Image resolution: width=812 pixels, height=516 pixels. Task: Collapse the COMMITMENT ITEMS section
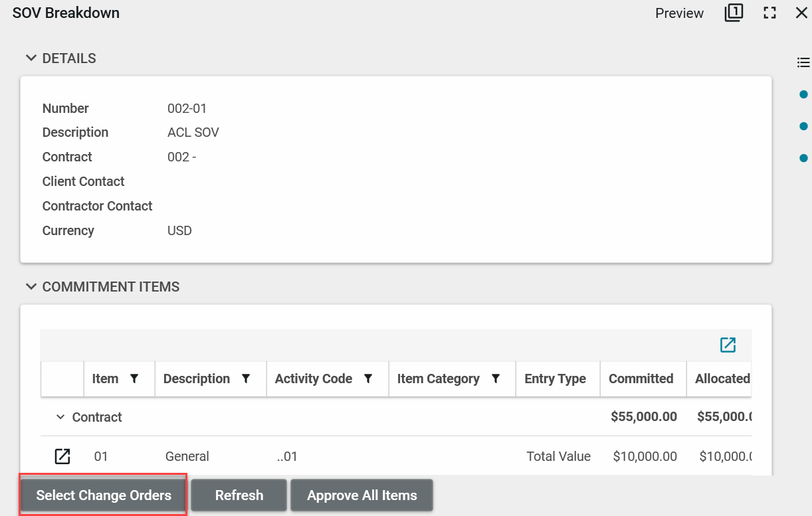[31, 287]
